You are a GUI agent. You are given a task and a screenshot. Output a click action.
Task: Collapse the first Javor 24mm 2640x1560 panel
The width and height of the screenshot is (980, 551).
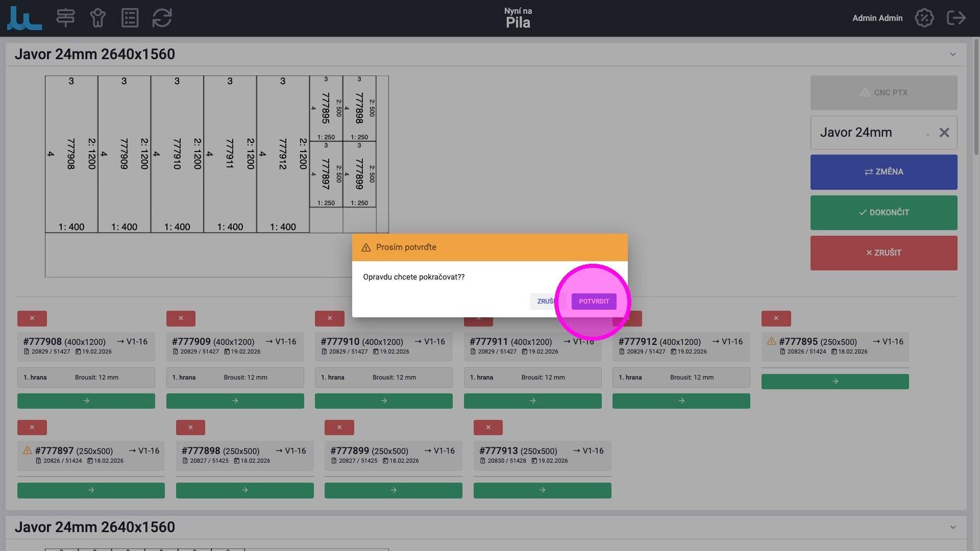(952, 55)
